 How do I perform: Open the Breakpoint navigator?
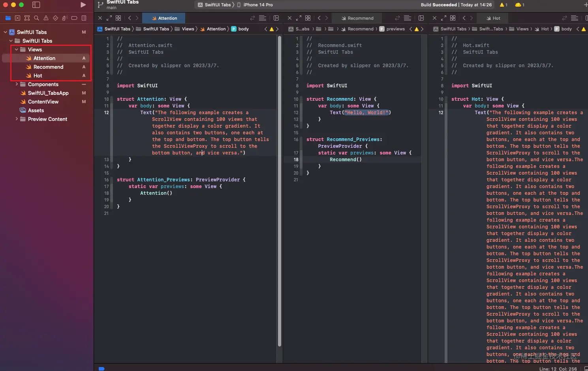[x=74, y=18]
